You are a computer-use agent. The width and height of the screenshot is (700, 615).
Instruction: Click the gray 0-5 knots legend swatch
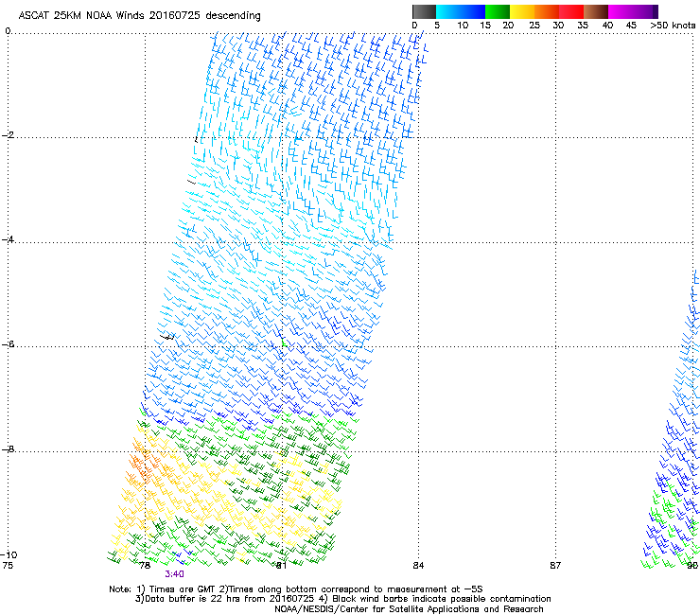click(424, 11)
